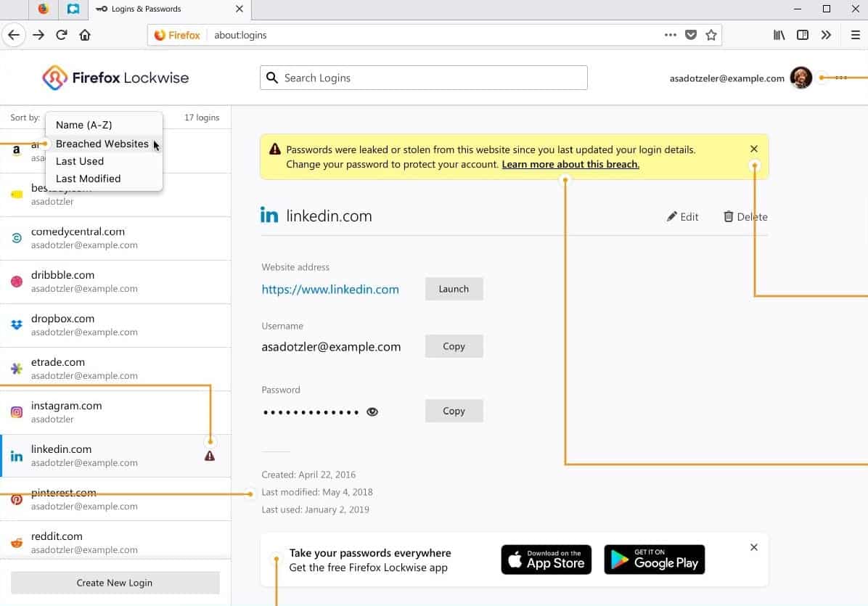
Task: Bookmark this page with the star
Action: [x=711, y=35]
